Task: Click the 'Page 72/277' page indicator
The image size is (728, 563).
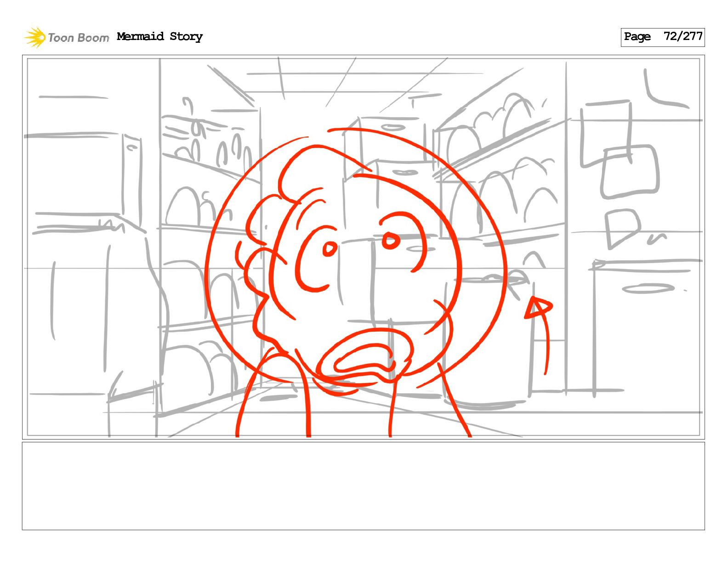Action: coord(663,37)
